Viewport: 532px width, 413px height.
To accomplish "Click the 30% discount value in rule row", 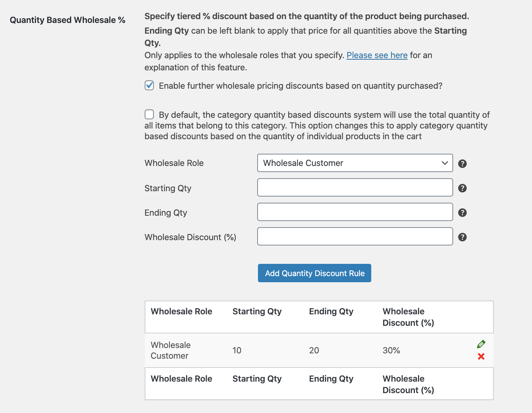I will [391, 350].
